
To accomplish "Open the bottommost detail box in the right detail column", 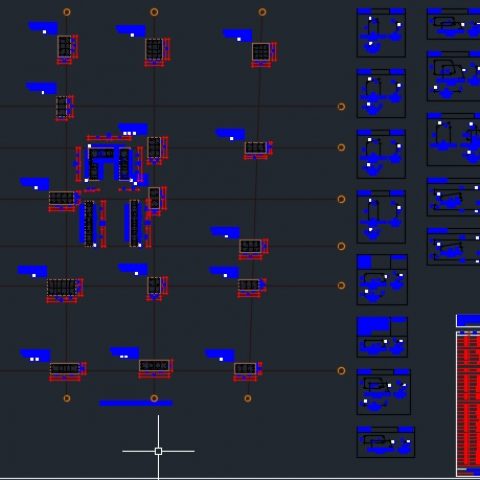I will (x=453, y=247).
